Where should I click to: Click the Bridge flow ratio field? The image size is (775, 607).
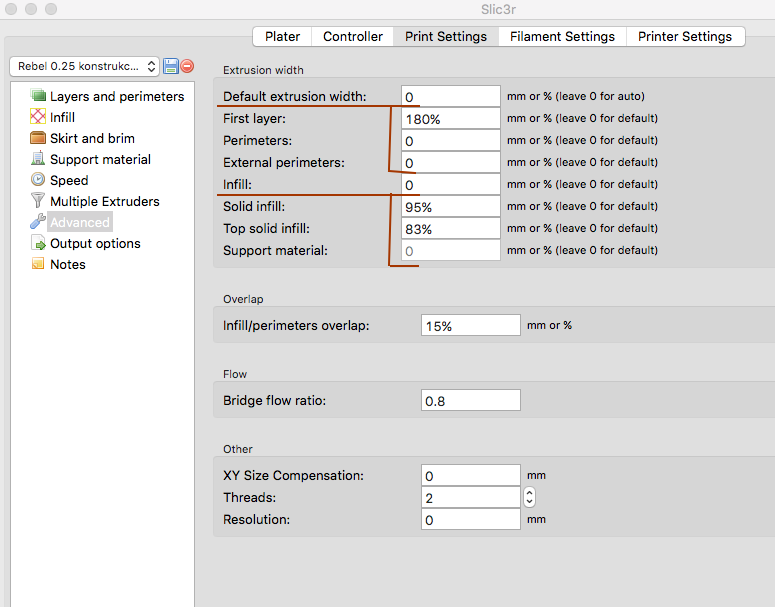click(x=470, y=400)
